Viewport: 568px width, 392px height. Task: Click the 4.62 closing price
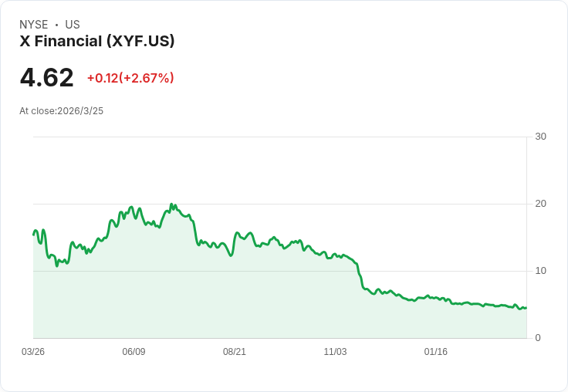pos(47,78)
